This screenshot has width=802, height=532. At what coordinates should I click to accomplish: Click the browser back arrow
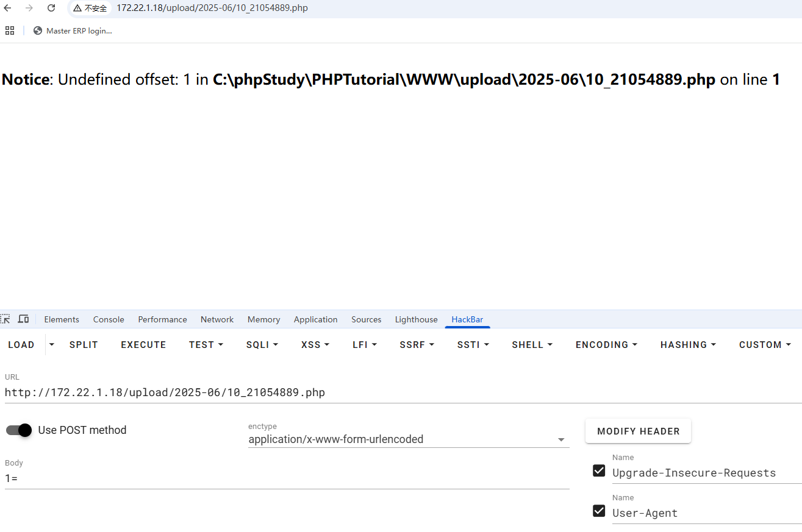coord(8,8)
